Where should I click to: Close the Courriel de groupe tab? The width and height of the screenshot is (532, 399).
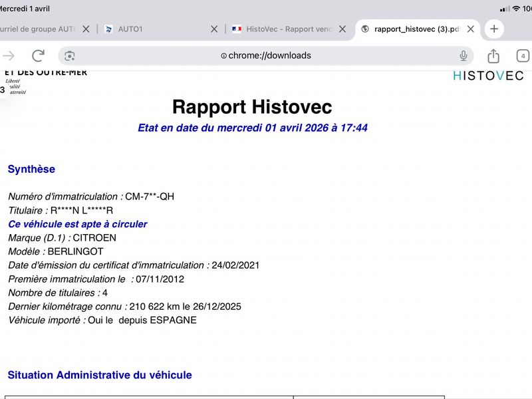(86, 29)
